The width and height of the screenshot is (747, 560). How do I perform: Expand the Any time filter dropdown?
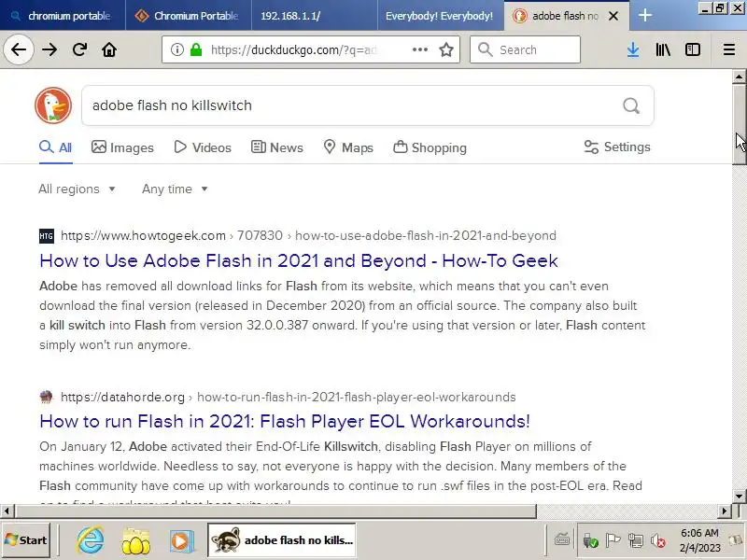[x=175, y=189]
